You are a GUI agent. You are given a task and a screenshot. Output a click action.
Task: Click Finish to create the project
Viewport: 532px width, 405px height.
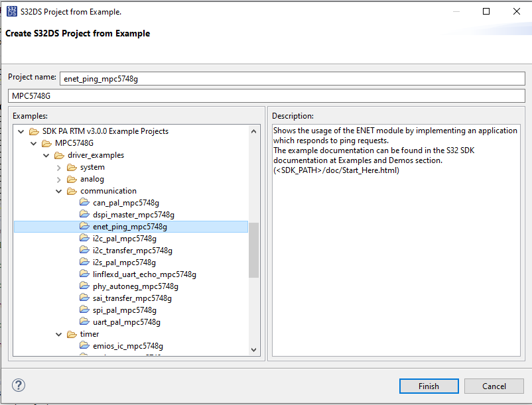coord(429,386)
